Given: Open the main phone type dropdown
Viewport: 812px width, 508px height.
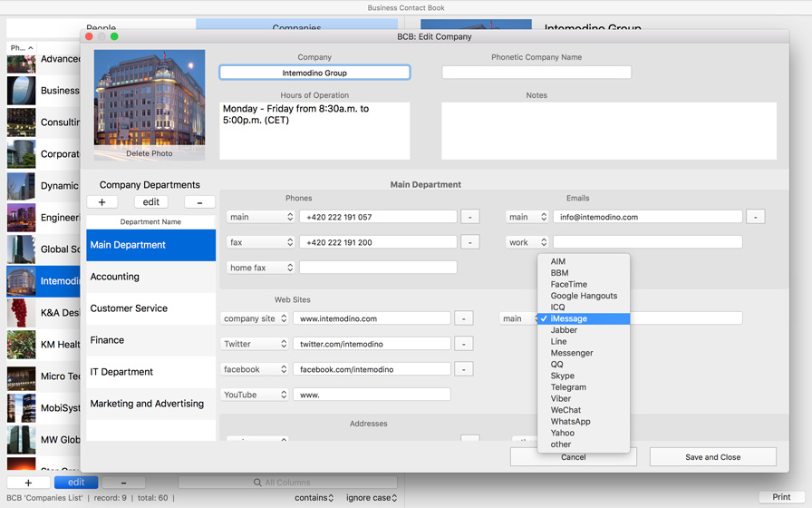Looking at the screenshot, I should (x=260, y=217).
